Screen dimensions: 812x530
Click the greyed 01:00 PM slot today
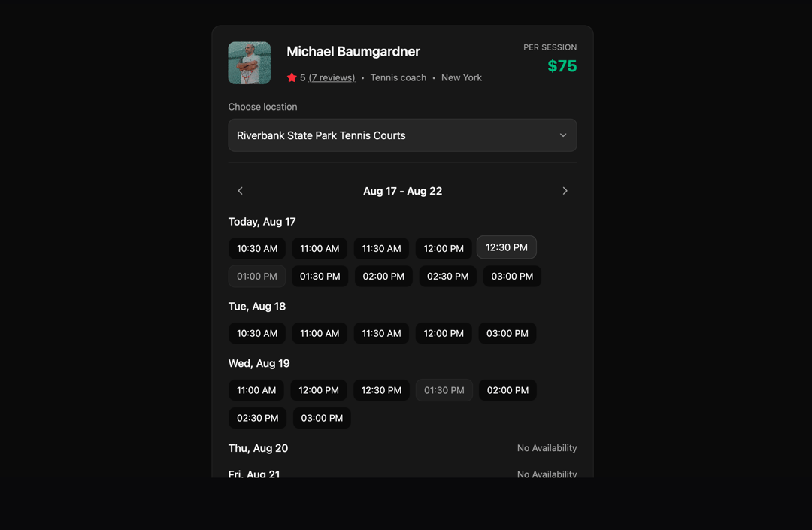click(257, 277)
